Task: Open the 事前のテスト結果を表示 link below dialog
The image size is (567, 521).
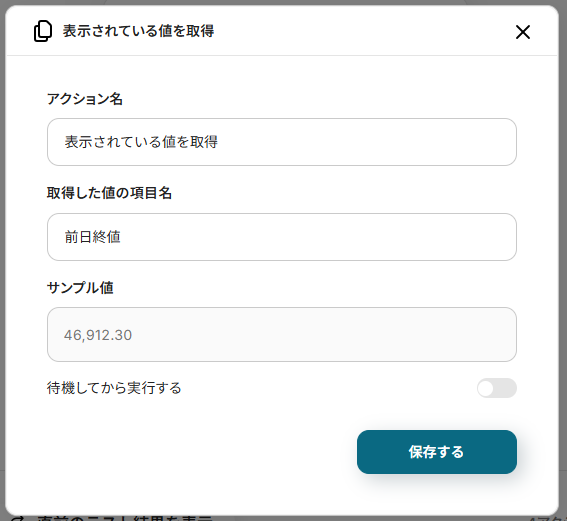Action: click(125, 518)
